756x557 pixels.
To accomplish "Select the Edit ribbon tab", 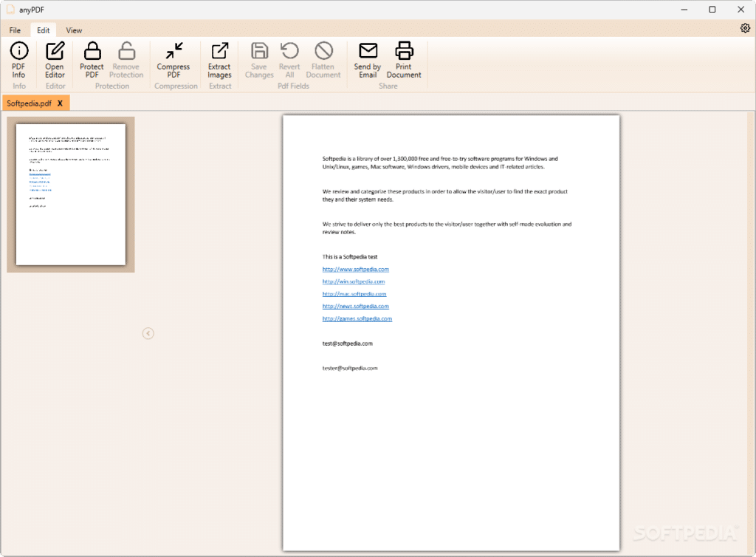I will (44, 30).
